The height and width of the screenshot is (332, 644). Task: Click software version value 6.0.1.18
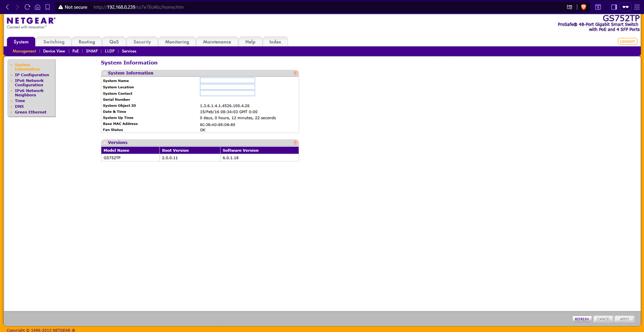pyautogui.click(x=230, y=157)
